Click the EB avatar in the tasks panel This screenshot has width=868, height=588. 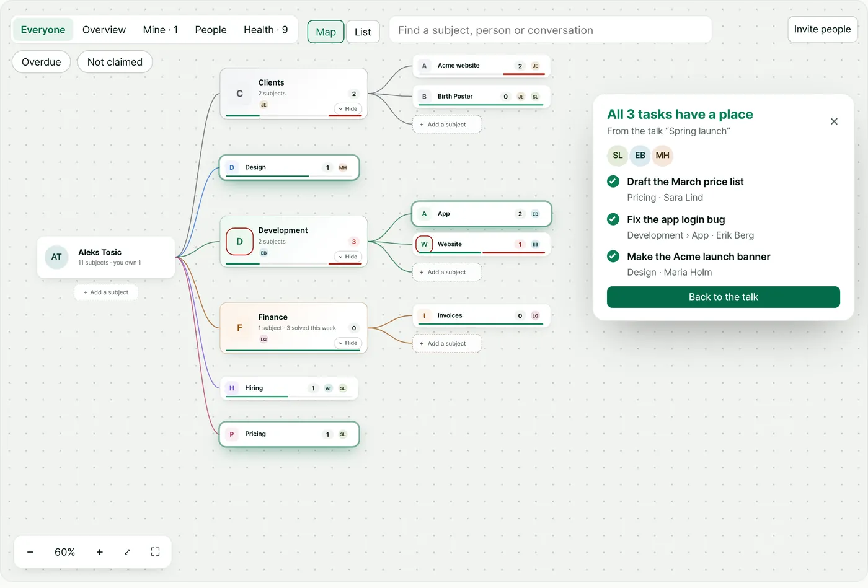pos(640,156)
